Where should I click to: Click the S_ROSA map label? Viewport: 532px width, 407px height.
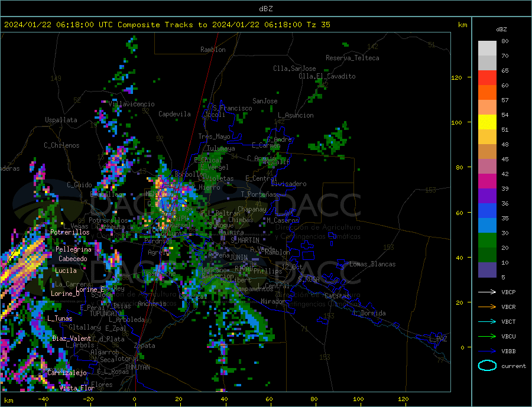pos(309,279)
